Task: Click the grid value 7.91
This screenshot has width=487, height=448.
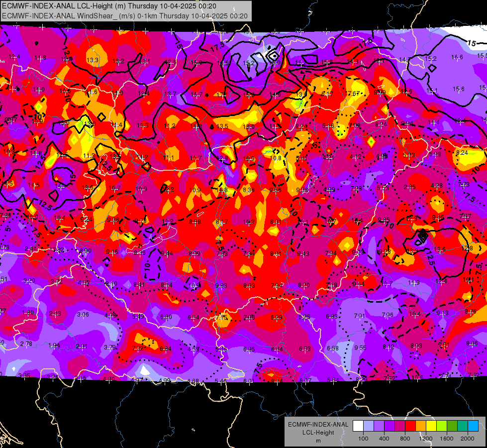Action: pyautogui.click(x=360, y=316)
